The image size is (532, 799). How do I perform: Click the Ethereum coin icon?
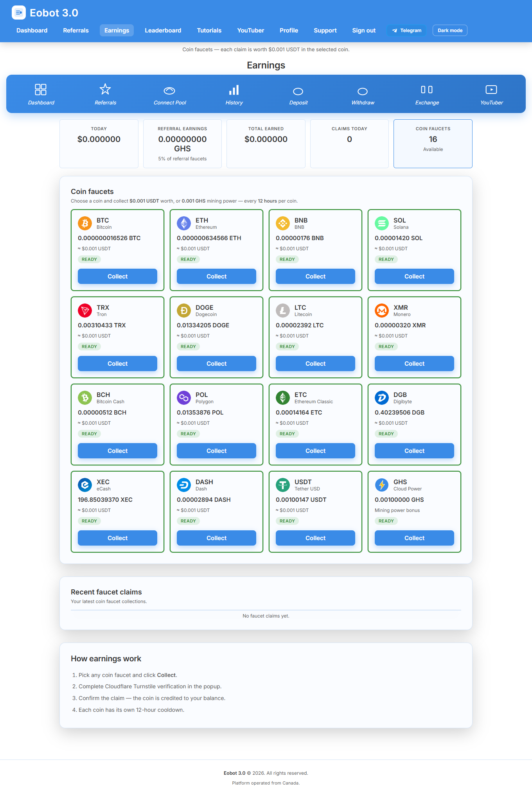[184, 223]
